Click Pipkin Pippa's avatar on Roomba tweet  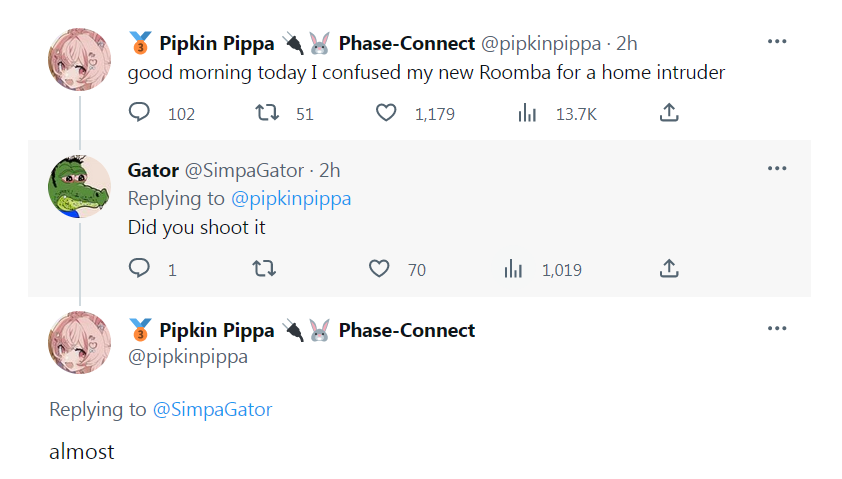(x=80, y=59)
